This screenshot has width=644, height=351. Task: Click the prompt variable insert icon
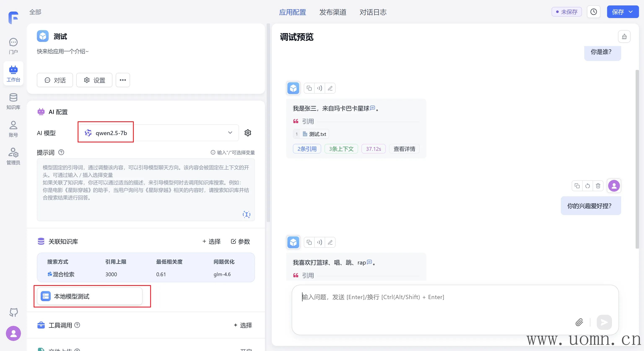[246, 214]
